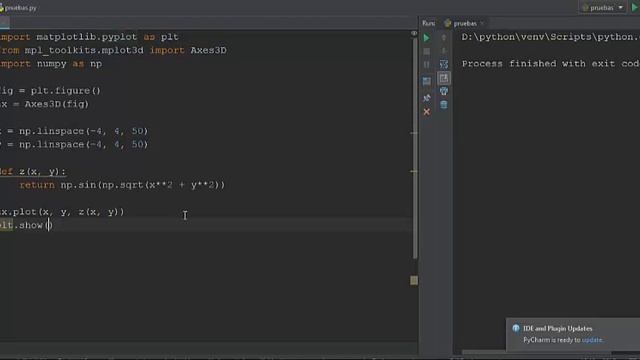The width and height of the screenshot is (640, 360).
Task: Click Axes3D in the mpl_toolkits import line
Action: tap(208, 51)
